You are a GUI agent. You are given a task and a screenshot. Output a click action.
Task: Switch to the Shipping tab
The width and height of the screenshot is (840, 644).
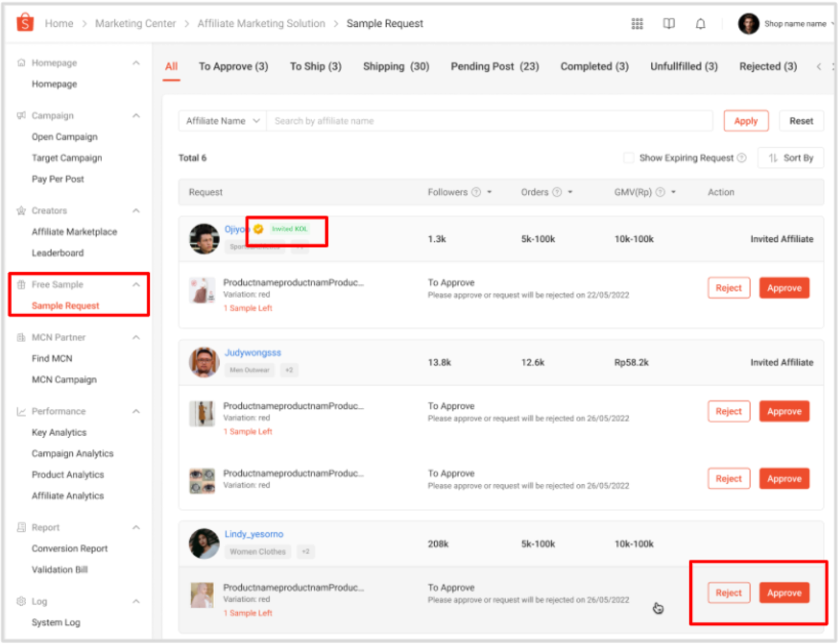tap(396, 66)
